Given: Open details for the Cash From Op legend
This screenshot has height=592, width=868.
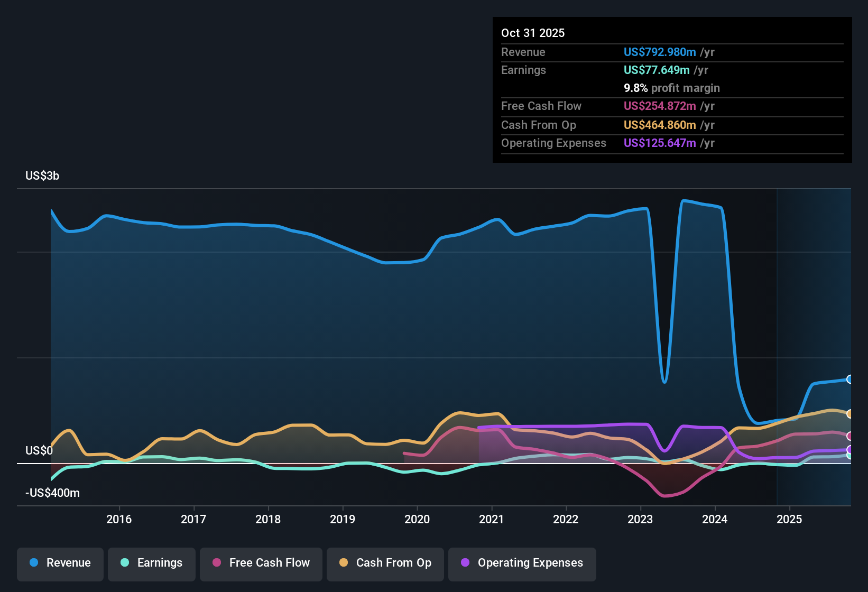Looking at the screenshot, I should click(x=385, y=563).
